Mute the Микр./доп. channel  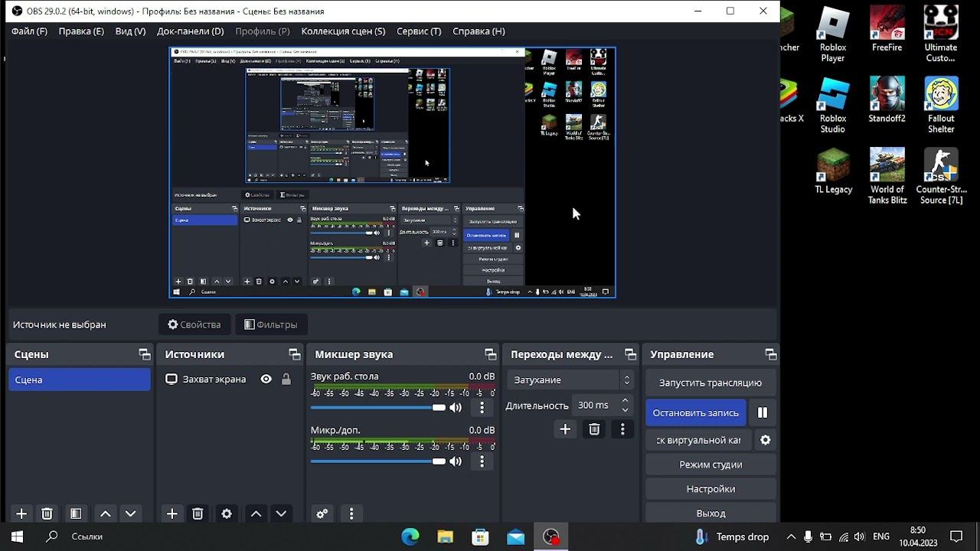point(456,461)
